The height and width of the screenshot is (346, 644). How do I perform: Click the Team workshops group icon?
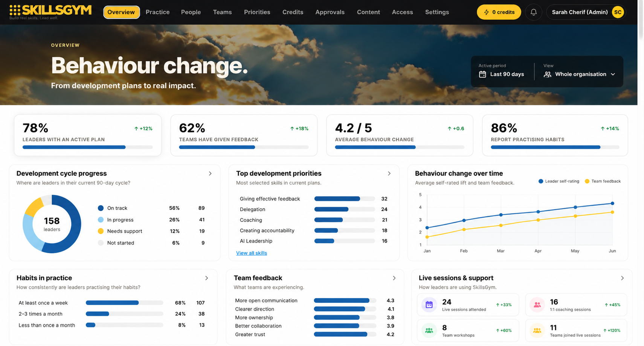[x=429, y=331]
